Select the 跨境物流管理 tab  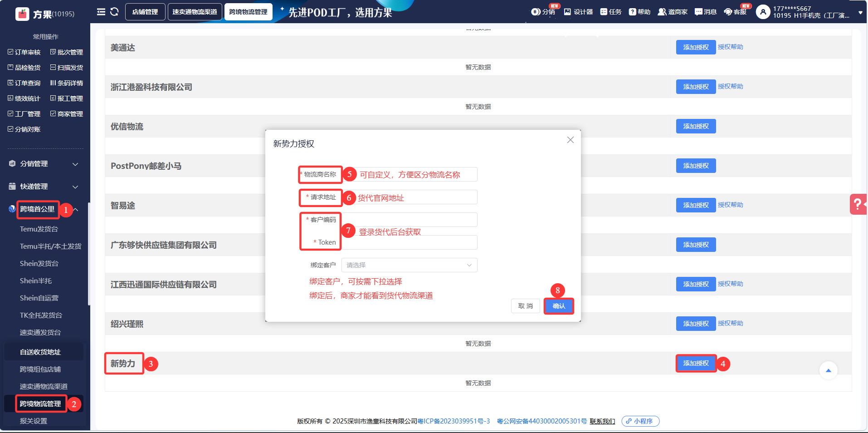249,12
